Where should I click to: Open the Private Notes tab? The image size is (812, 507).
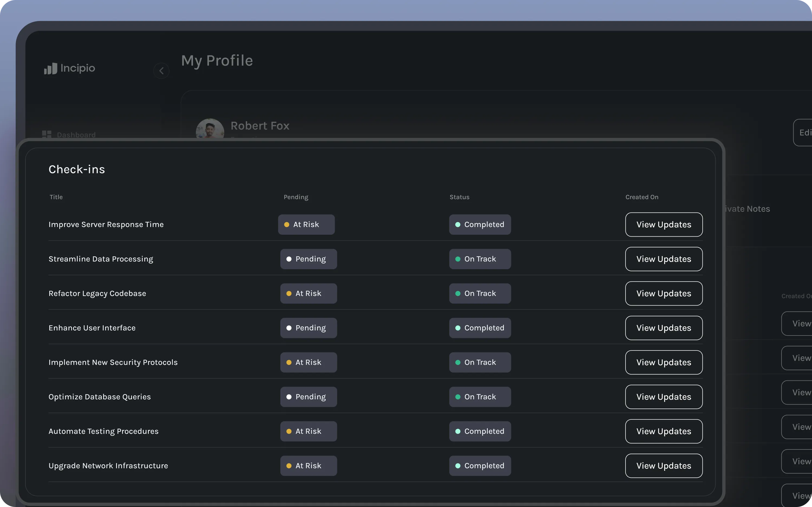tap(748, 209)
